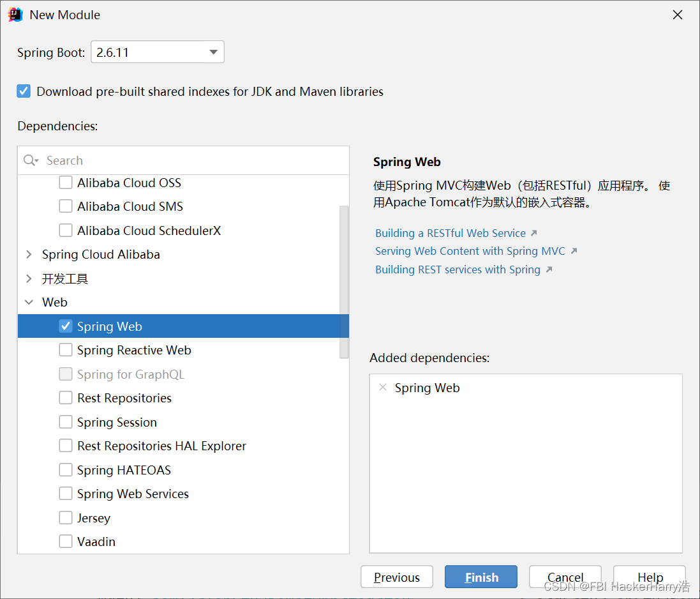This screenshot has height=599, width=700.
Task: Select the Web group label
Action: point(54,302)
